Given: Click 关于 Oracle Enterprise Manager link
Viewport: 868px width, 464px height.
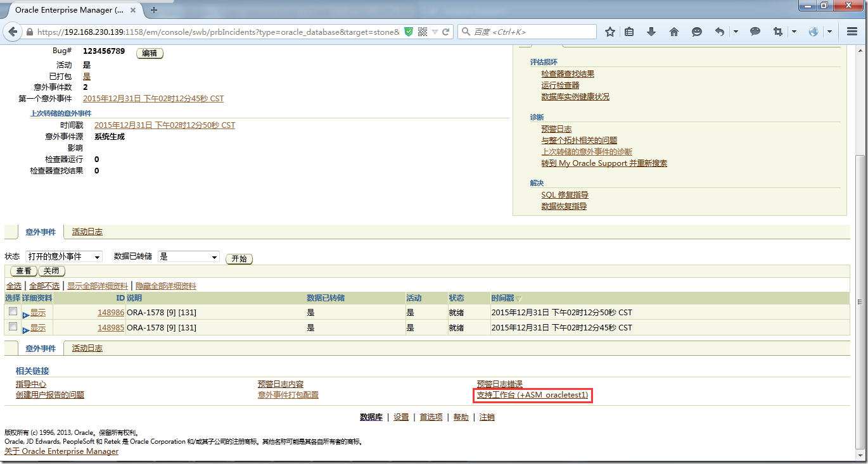Looking at the screenshot, I should tap(61, 451).
